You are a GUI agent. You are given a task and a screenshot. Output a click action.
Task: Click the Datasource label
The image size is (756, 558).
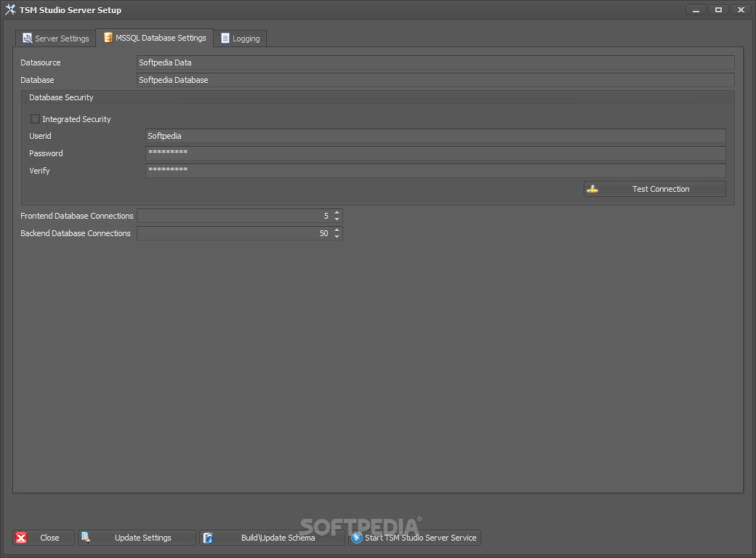(x=41, y=62)
